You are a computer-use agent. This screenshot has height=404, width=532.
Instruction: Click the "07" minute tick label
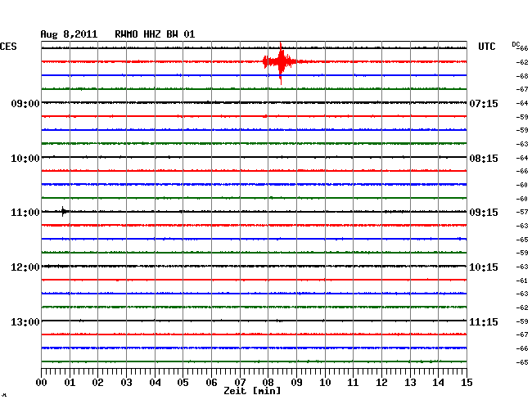240,382
